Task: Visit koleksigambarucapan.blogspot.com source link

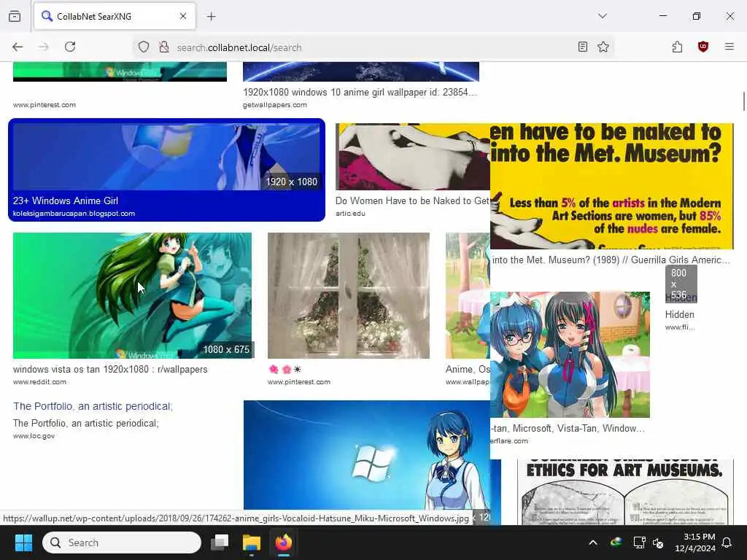Action: pyautogui.click(x=74, y=214)
